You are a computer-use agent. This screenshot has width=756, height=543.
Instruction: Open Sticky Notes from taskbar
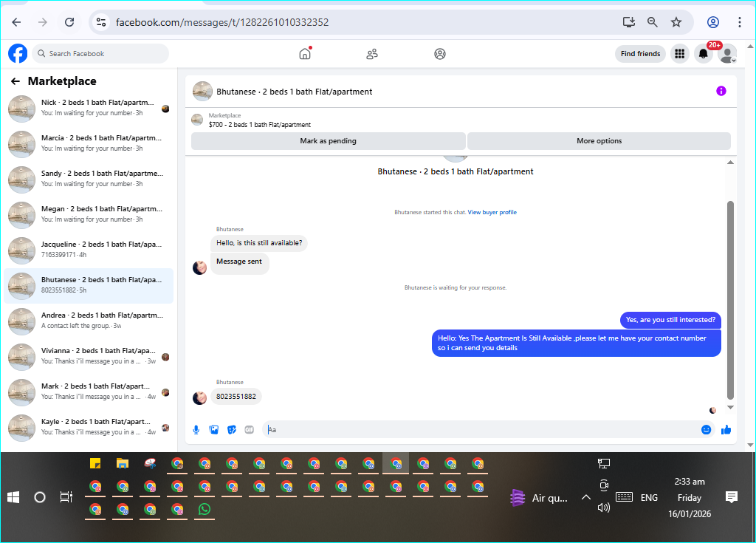tap(95, 464)
